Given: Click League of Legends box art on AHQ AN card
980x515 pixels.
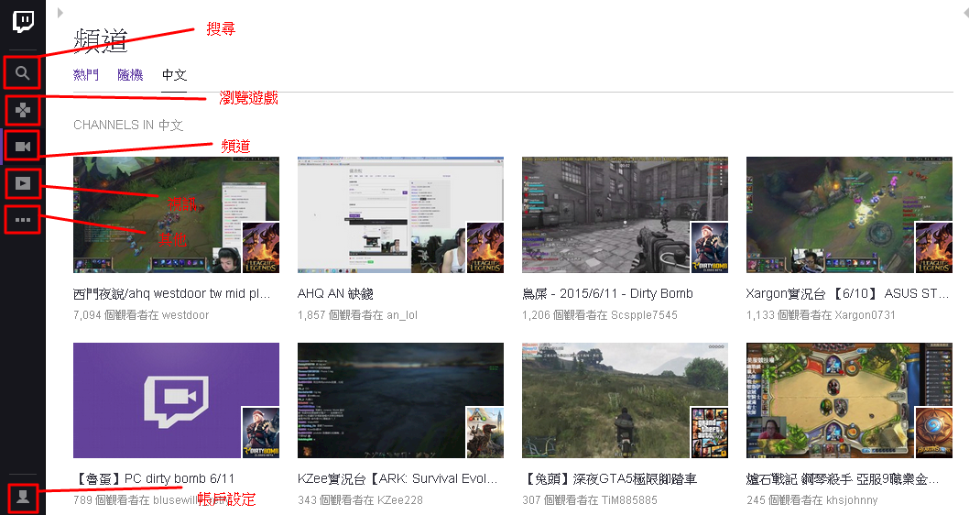Looking at the screenshot, I should [485, 247].
